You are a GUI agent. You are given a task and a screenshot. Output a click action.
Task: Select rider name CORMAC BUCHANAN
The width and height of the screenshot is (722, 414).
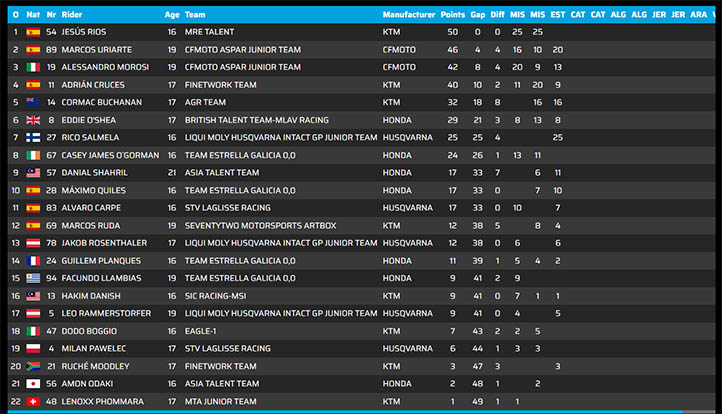pos(102,102)
